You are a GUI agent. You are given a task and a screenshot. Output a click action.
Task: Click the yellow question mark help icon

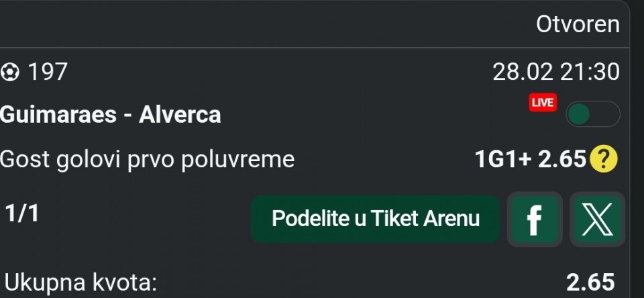click(x=603, y=160)
